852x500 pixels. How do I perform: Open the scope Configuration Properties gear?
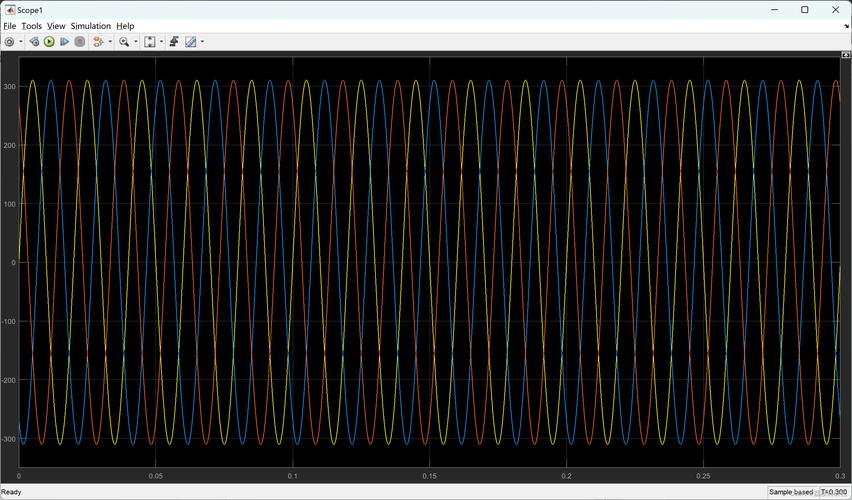coord(9,42)
